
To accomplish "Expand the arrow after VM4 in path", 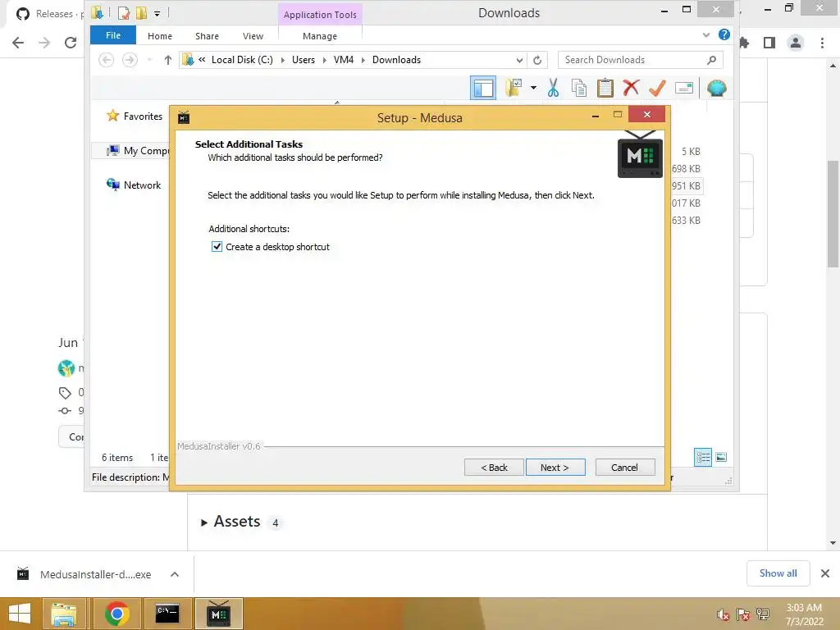I will coord(363,60).
